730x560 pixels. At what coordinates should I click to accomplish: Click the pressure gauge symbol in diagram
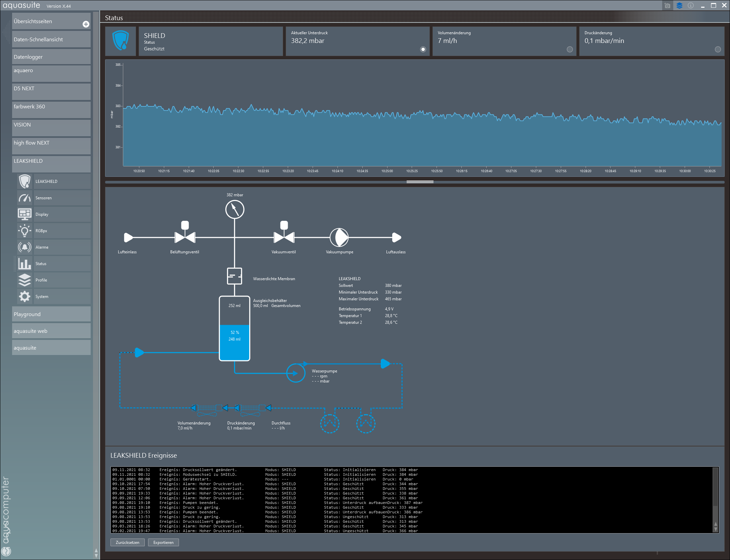point(235,209)
